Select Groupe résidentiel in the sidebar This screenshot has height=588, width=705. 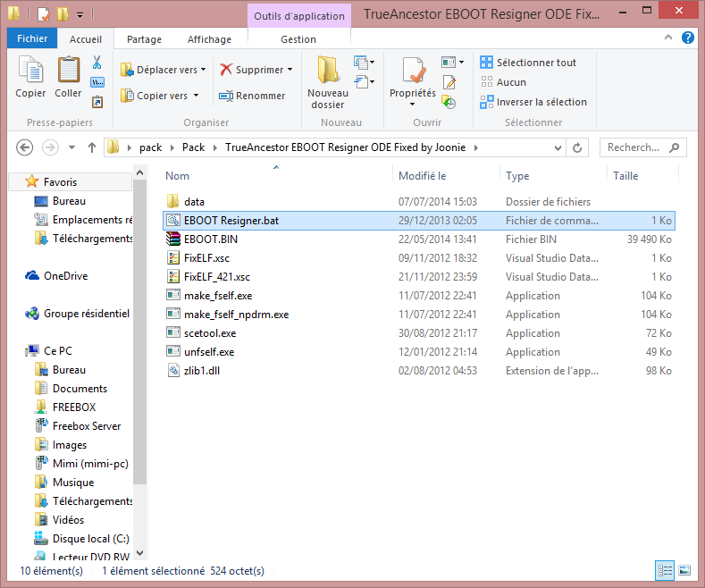78,314
